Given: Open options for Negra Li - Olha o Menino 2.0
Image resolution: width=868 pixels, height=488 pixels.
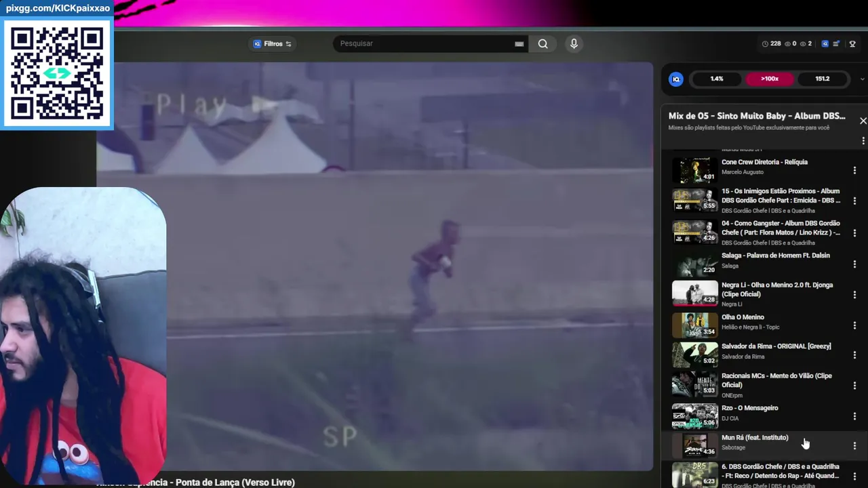Looking at the screenshot, I should [x=854, y=295].
